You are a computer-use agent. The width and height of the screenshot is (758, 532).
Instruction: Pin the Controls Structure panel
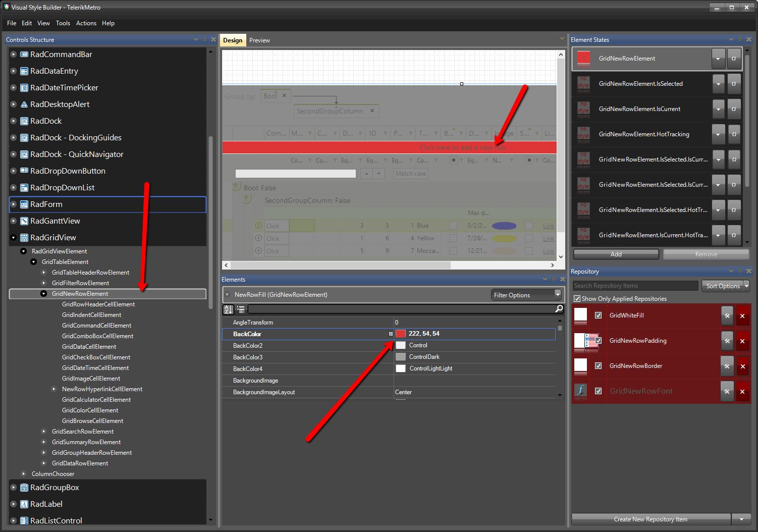205,39
